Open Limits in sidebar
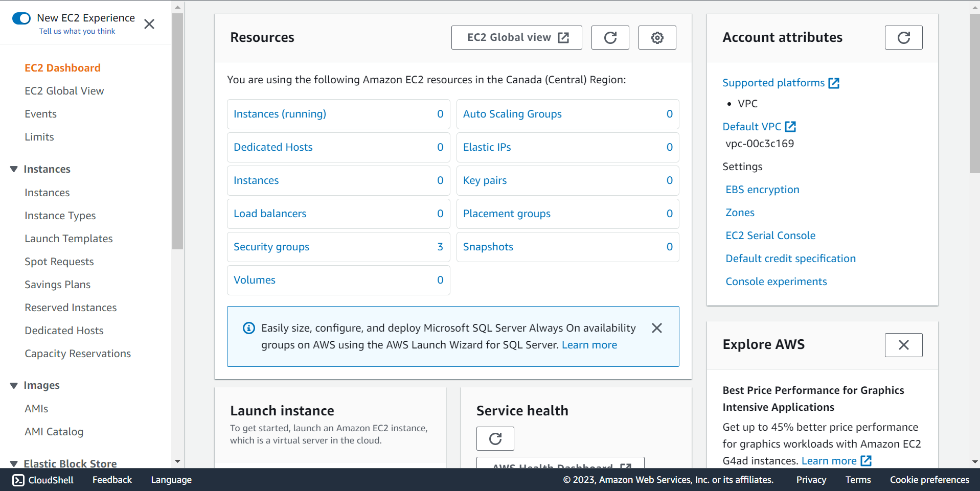The image size is (980, 491). (x=39, y=137)
